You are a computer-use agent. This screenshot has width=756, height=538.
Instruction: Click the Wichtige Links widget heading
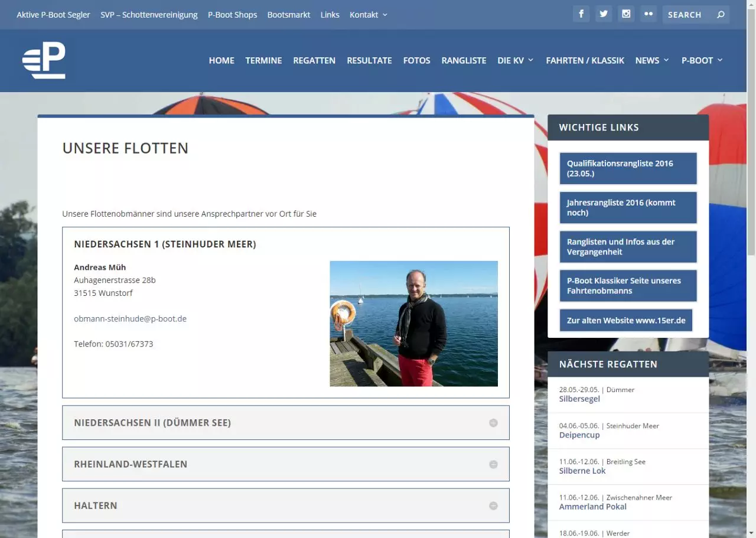click(599, 128)
